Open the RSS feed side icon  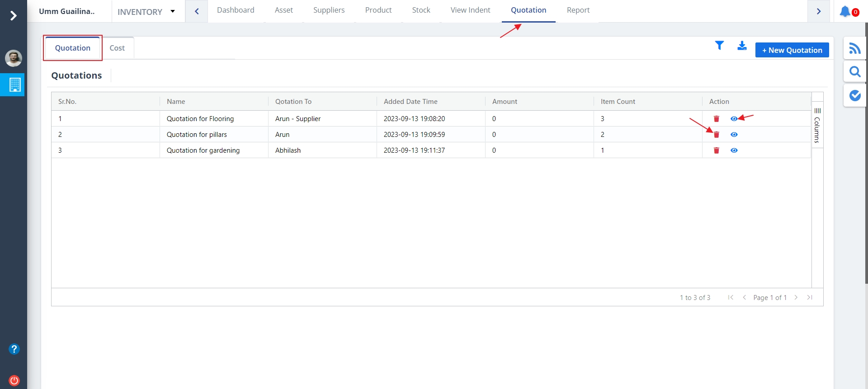[x=854, y=48]
